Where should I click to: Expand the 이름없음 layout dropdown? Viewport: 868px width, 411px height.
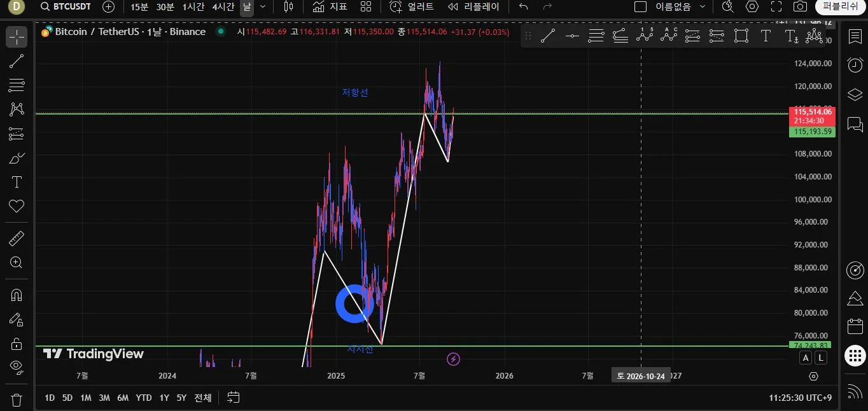pyautogui.click(x=681, y=6)
